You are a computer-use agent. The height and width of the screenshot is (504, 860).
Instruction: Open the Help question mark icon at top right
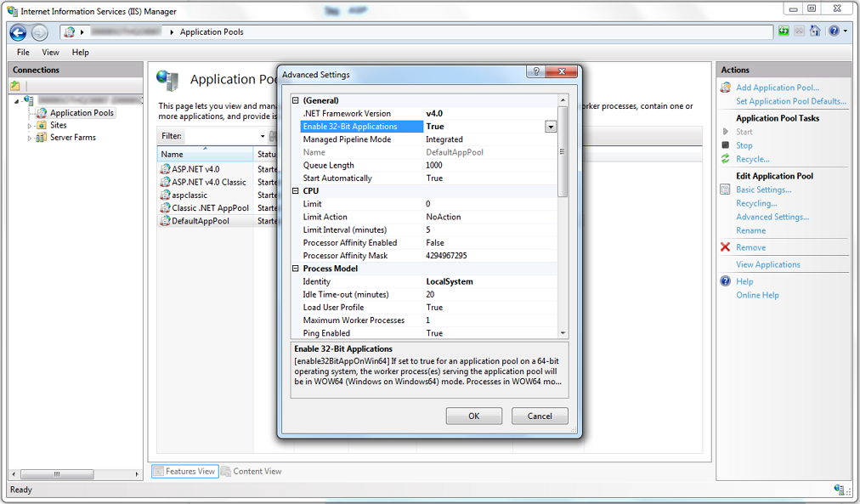834,31
